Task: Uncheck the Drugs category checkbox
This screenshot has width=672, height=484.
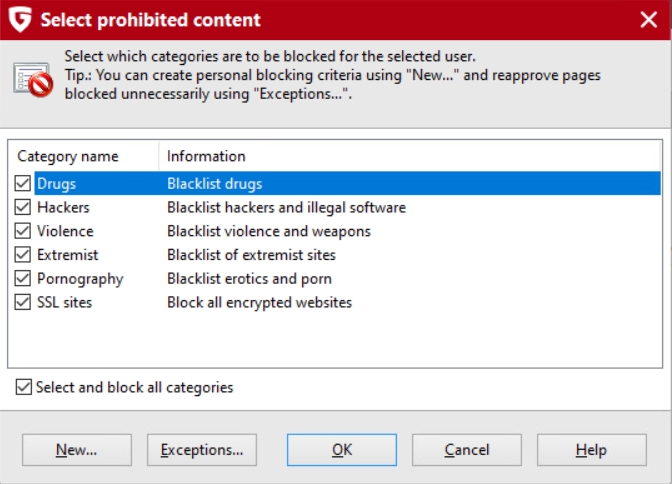Action: tap(23, 183)
